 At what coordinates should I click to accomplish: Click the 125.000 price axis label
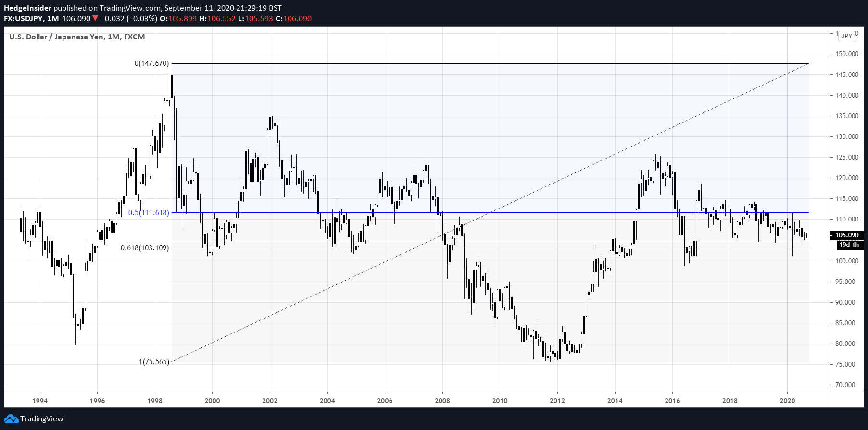coord(847,157)
